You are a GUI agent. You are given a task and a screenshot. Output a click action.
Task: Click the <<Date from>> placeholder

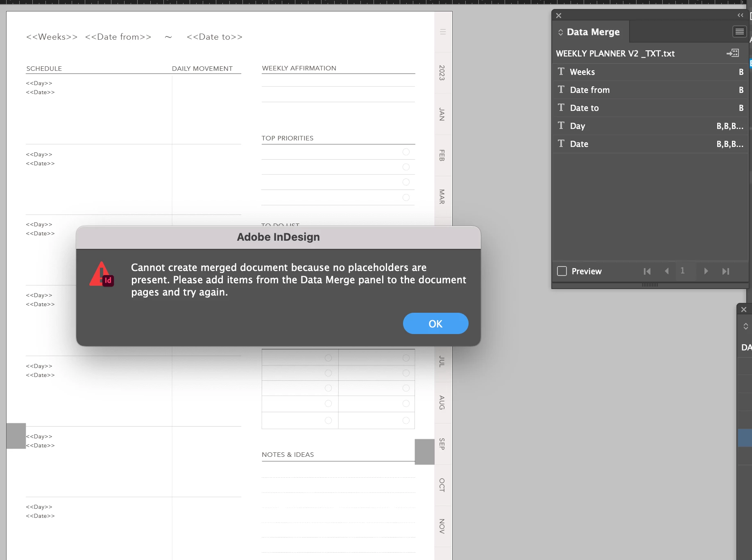click(118, 37)
